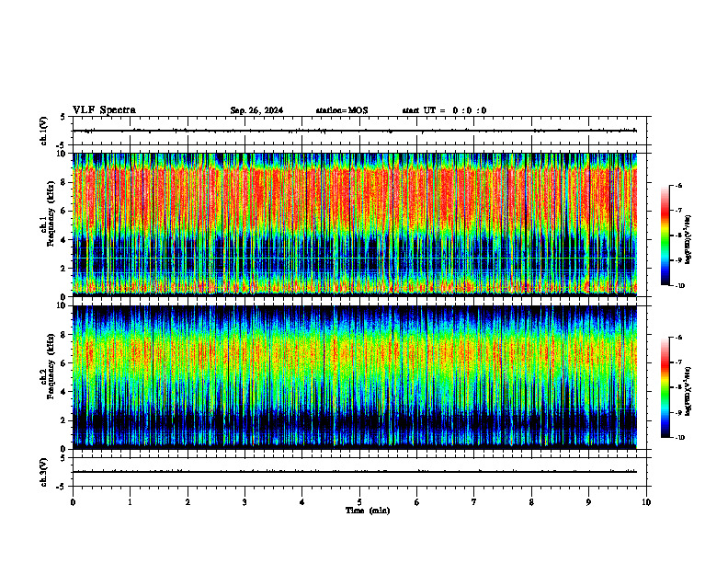Click the "VLF Spectra" title text
The height and width of the screenshot is (563, 728).
pyautogui.click(x=105, y=110)
